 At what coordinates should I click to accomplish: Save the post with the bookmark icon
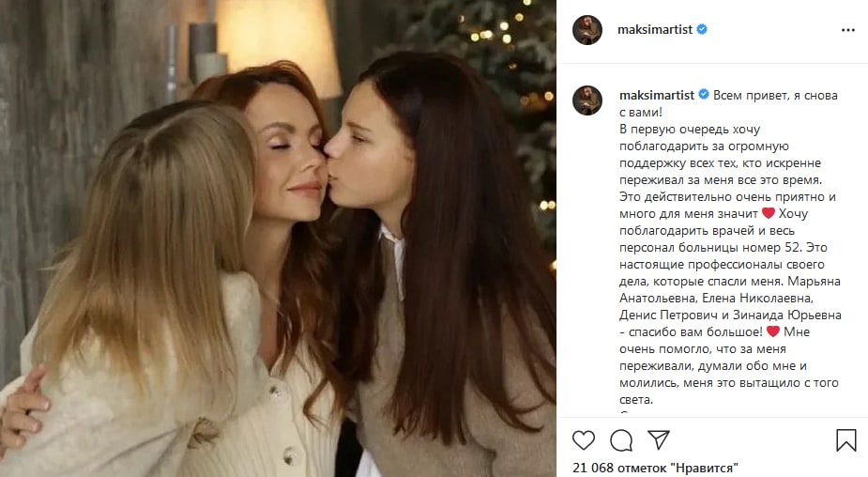tap(845, 440)
